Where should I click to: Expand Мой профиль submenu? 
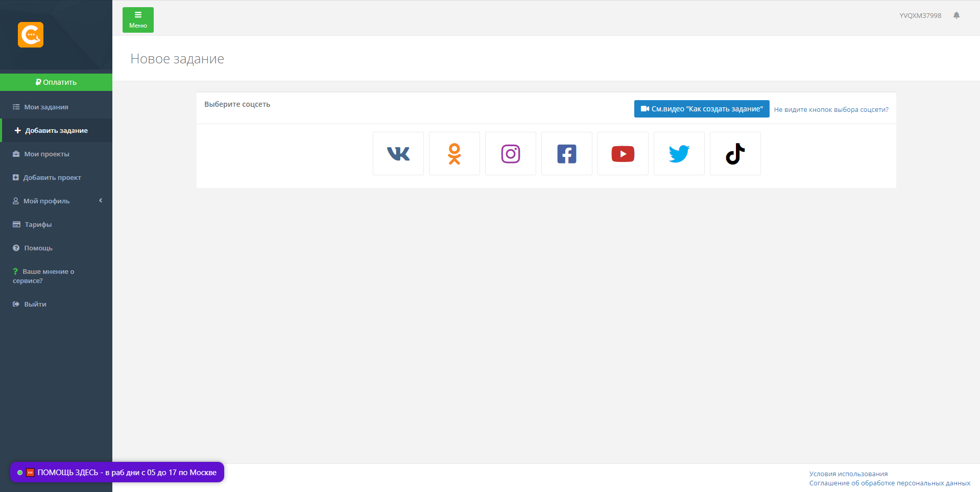(x=56, y=201)
